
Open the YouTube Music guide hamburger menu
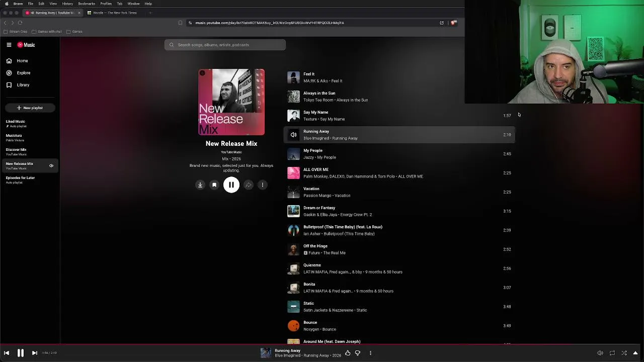[9, 45]
